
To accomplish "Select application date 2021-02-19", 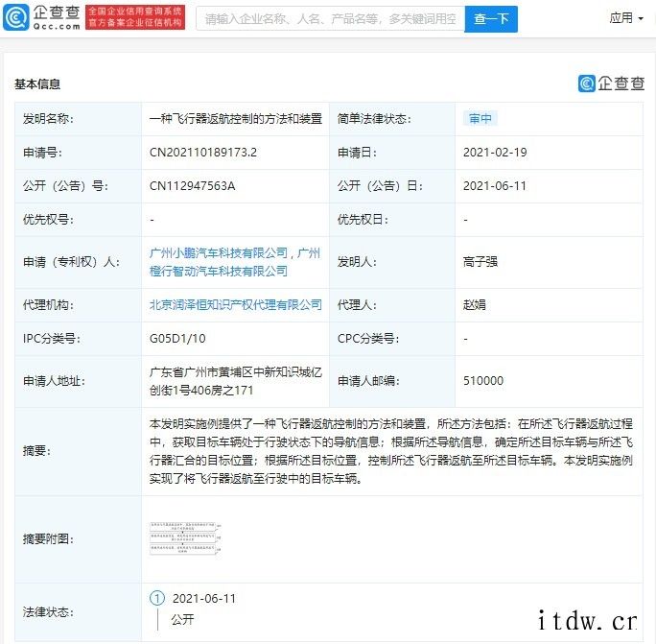I will tap(495, 153).
